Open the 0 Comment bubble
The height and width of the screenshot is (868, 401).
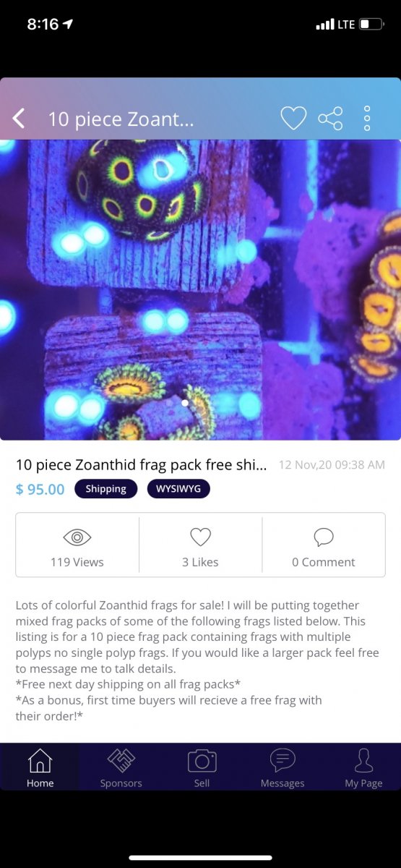324,537
